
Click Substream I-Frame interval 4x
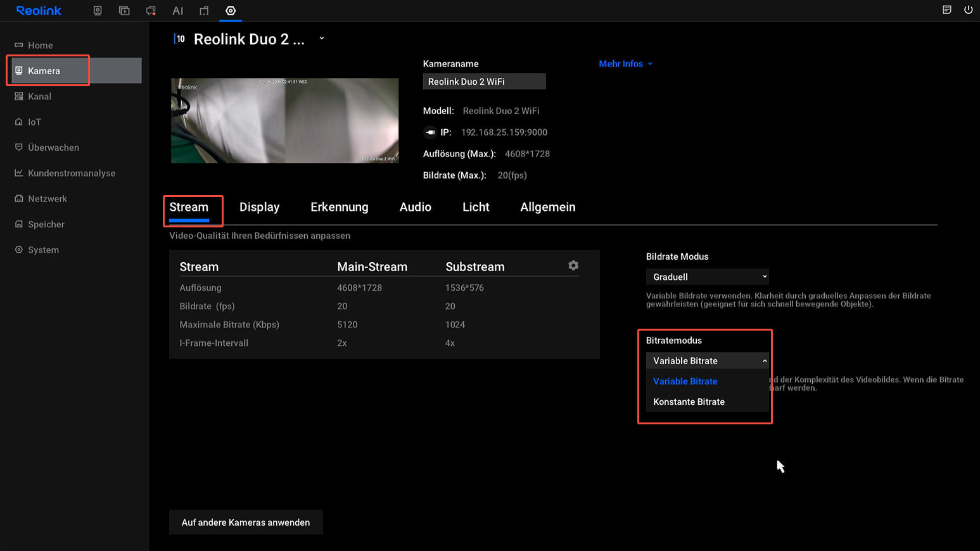click(450, 343)
